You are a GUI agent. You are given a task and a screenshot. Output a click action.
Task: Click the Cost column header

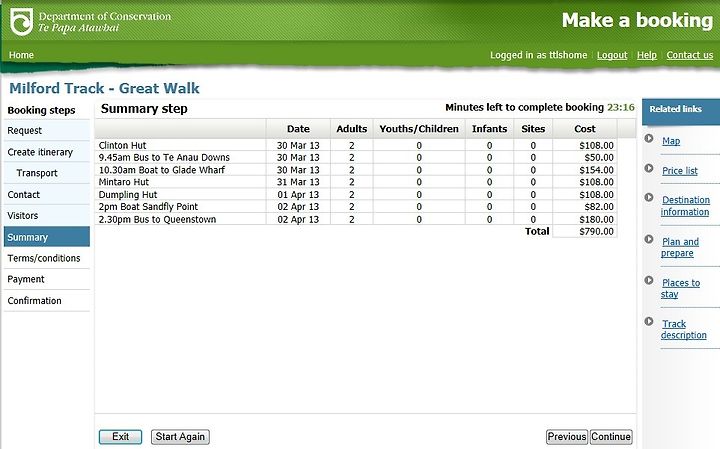[x=585, y=129]
